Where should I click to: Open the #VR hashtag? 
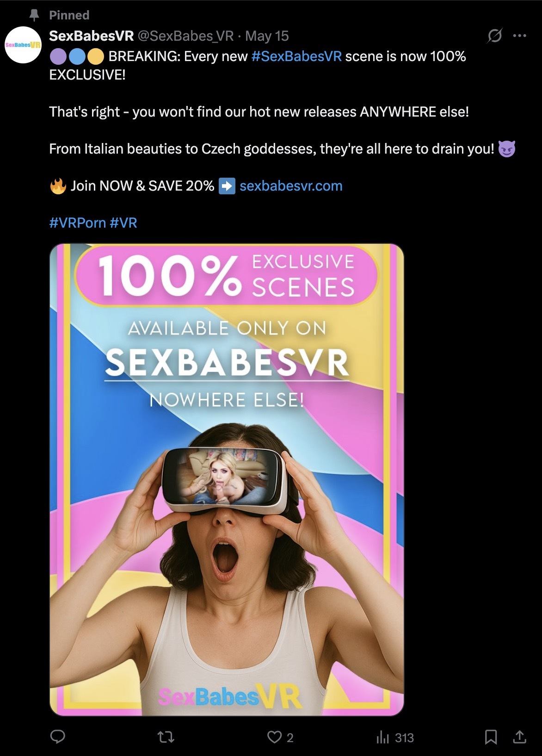[123, 223]
